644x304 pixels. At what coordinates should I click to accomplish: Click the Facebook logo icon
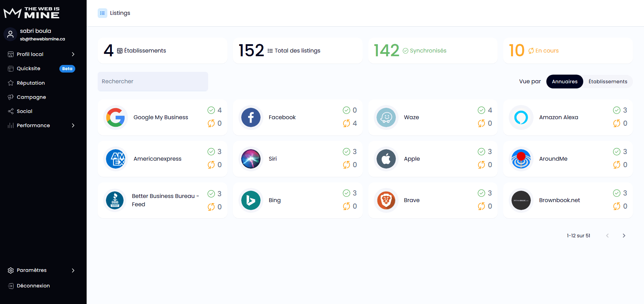click(x=251, y=117)
